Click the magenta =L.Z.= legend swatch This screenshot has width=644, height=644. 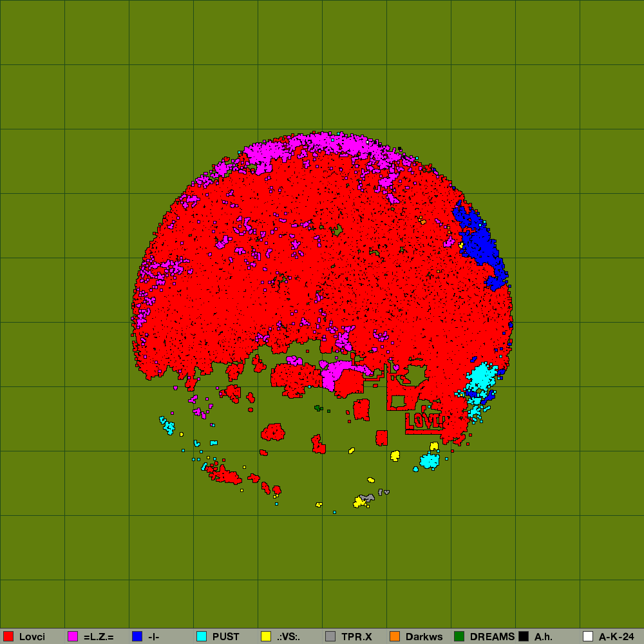click(x=73, y=636)
